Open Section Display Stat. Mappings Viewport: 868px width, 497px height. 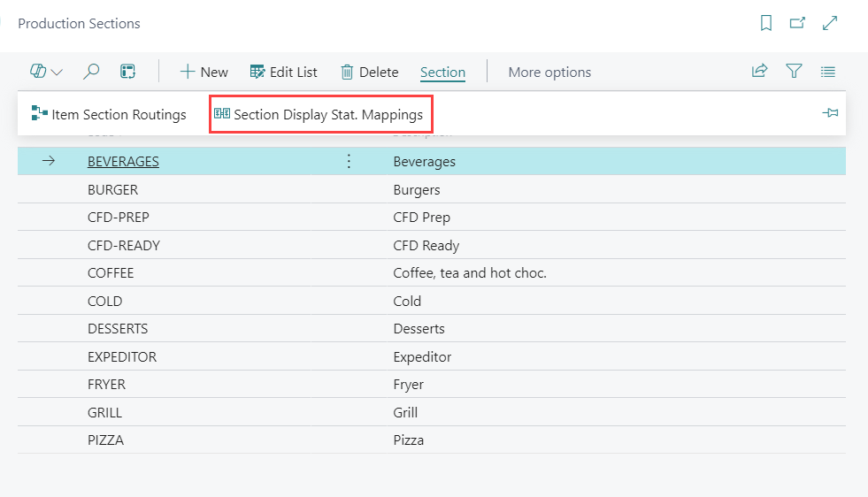pyautogui.click(x=319, y=114)
